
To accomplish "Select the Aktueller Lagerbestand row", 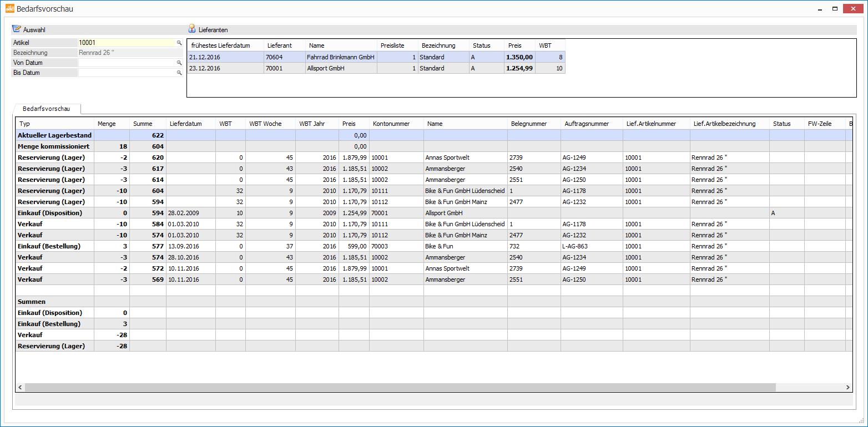I will (x=54, y=135).
